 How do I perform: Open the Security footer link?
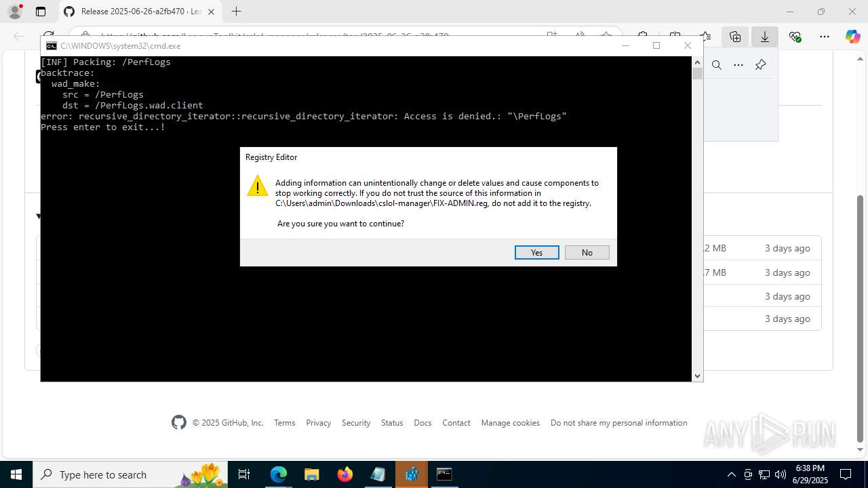point(356,422)
